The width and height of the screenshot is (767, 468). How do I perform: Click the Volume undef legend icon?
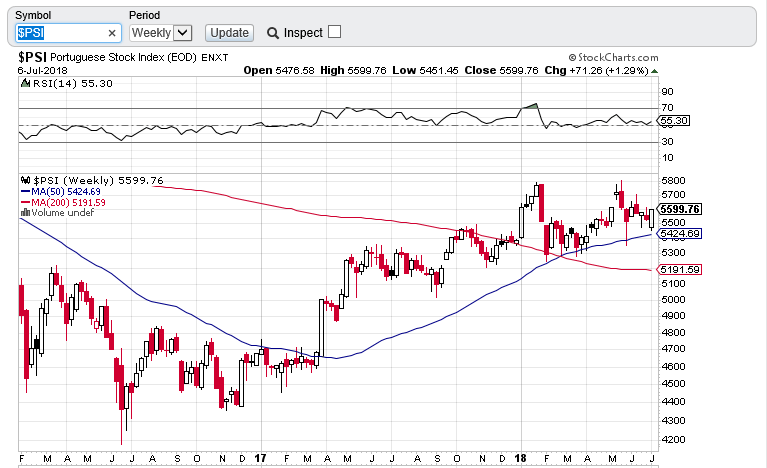[x=25, y=213]
